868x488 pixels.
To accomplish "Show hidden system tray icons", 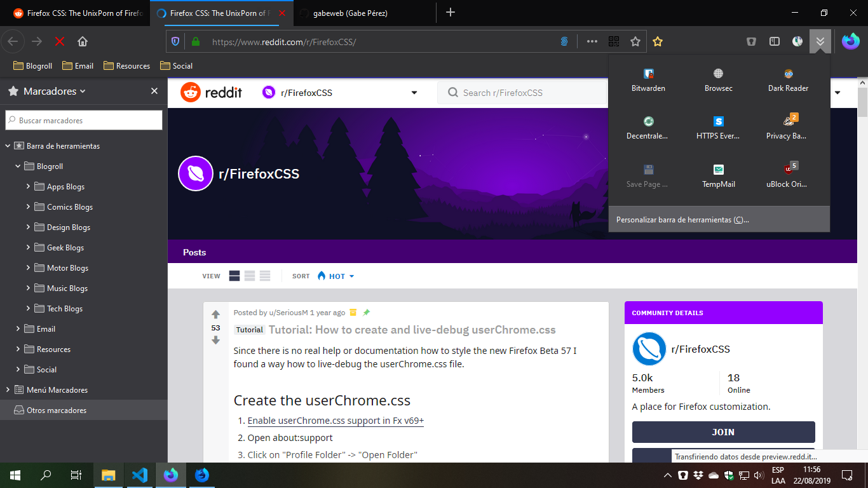I will (x=667, y=475).
